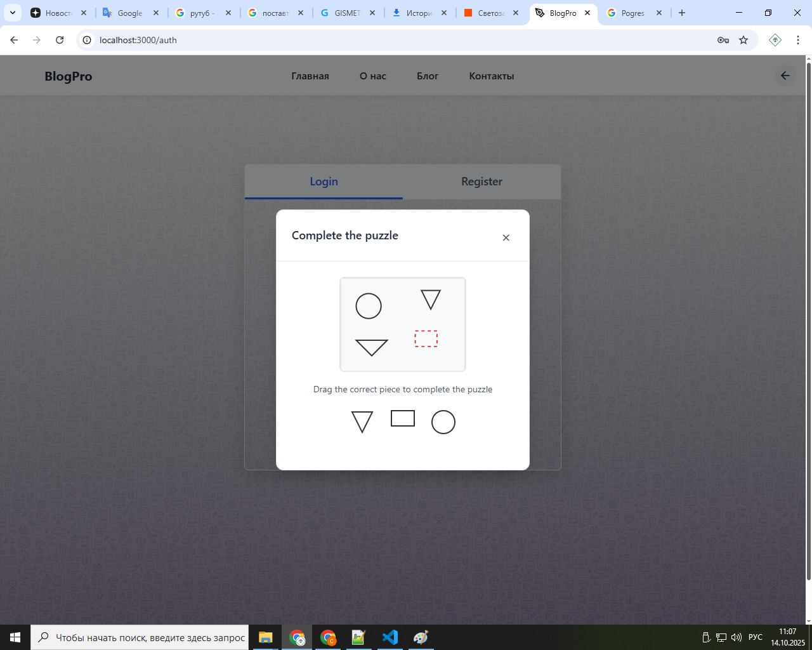Switch to the Login tab

point(324,182)
